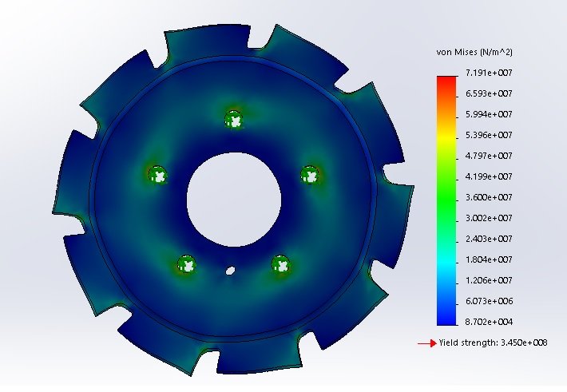Screen dimensions: 567x392
Task: Select the left bolt hole on the disc
Action: [x=158, y=174]
